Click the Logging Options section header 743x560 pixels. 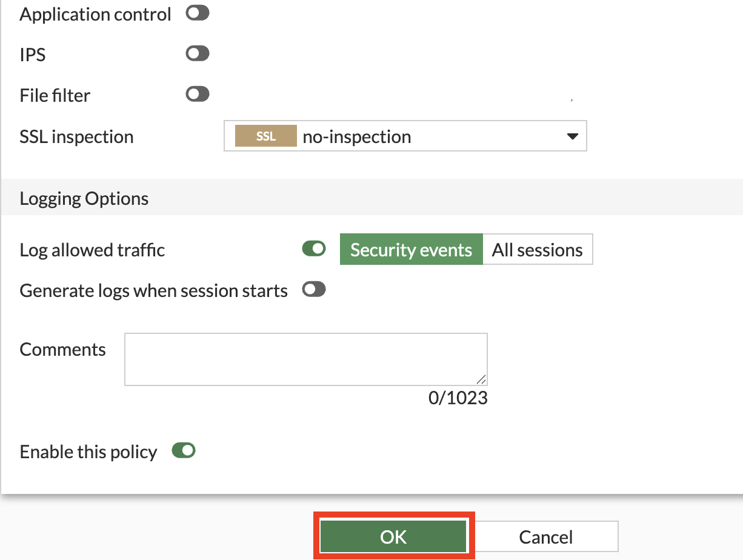click(x=84, y=198)
